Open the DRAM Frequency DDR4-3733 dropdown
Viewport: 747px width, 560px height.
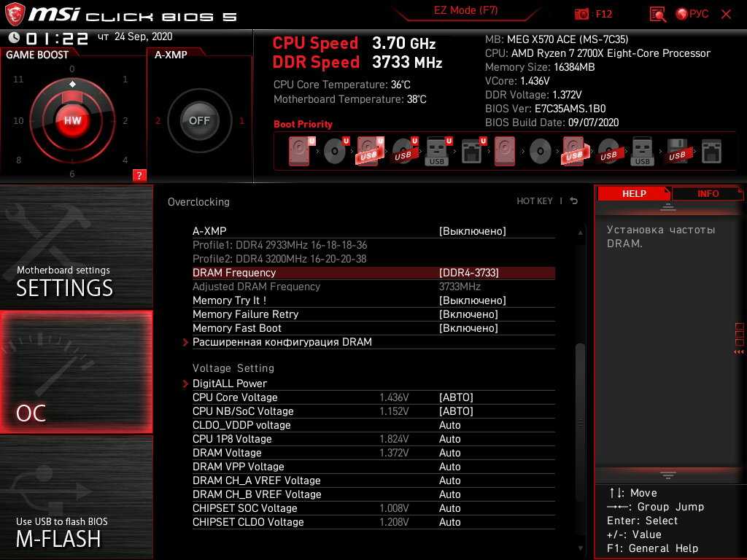point(468,273)
